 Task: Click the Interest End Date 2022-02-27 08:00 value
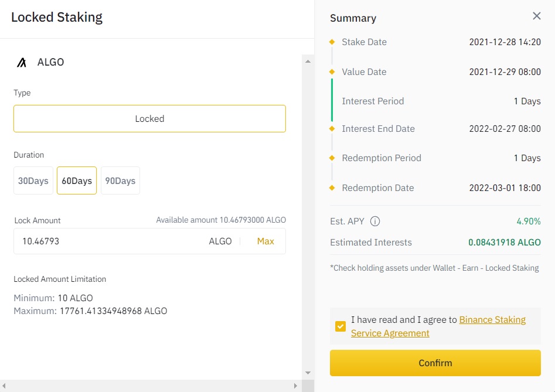point(505,129)
